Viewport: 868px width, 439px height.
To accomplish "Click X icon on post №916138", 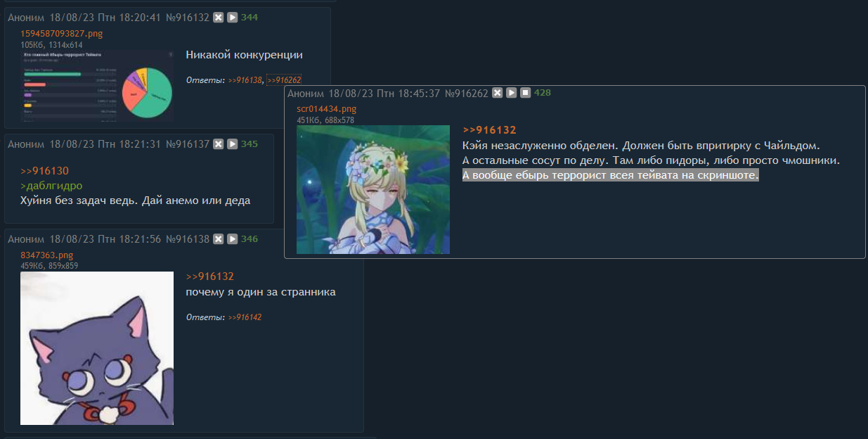I will tap(219, 239).
